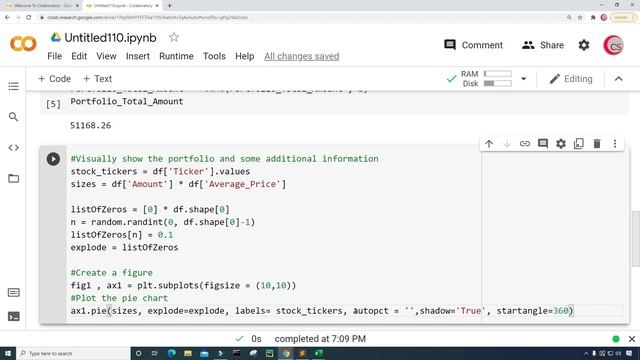Mirror cell in tab icon

point(579,144)
